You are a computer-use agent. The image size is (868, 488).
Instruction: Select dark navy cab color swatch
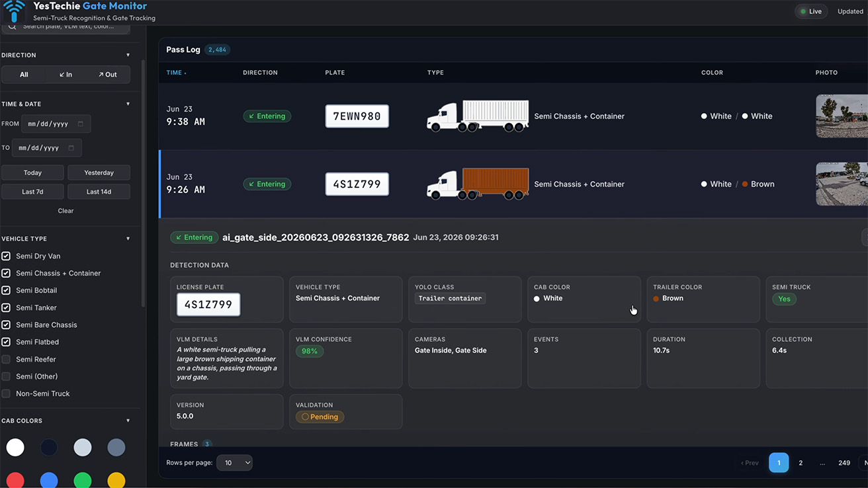pyautogui.click(x=49, y=448)
